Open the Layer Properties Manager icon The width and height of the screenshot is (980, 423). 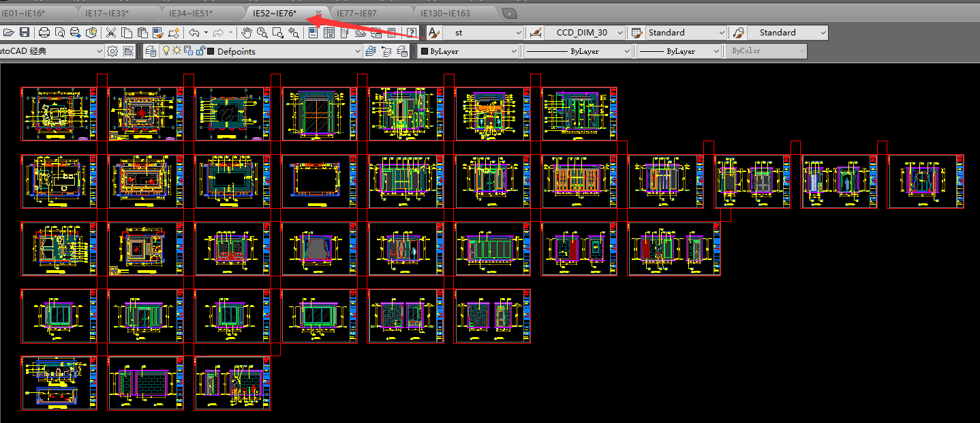[x=151, y=51]
